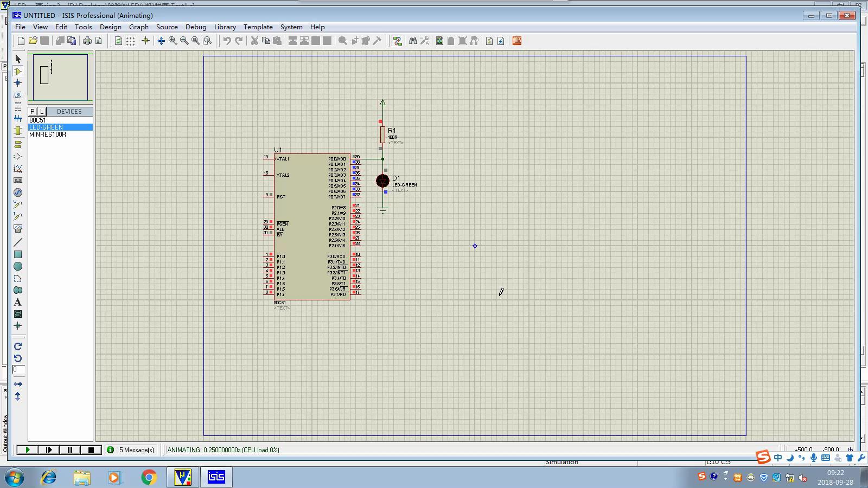
Task: Zoom to view entire sheet
Action: (195, 41)
